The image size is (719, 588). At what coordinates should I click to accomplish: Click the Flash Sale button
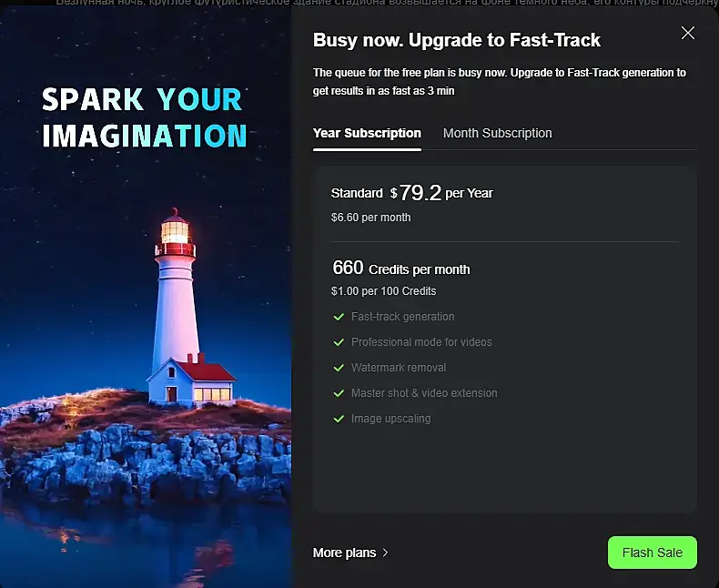pyautogui.click(x=652, y=553)
